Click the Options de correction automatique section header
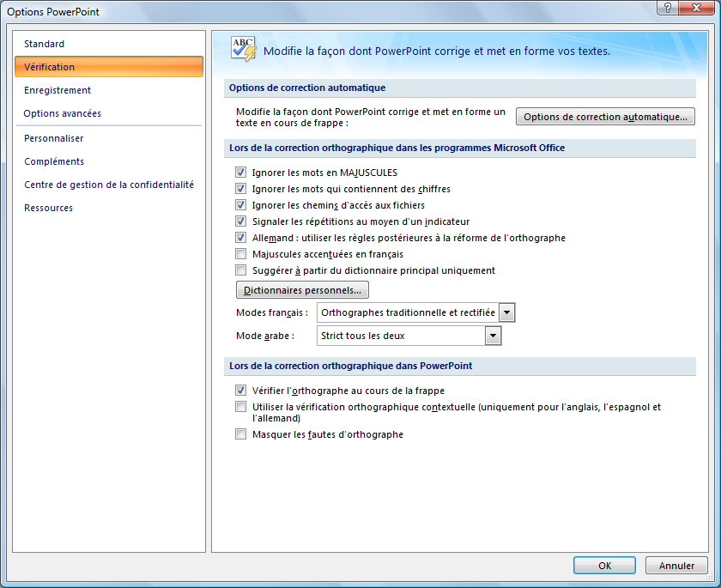 [460, 88]
